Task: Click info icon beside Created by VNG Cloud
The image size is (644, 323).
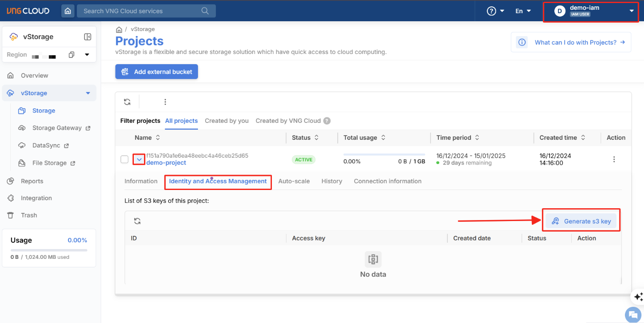Action: click(x=327, y=121)
